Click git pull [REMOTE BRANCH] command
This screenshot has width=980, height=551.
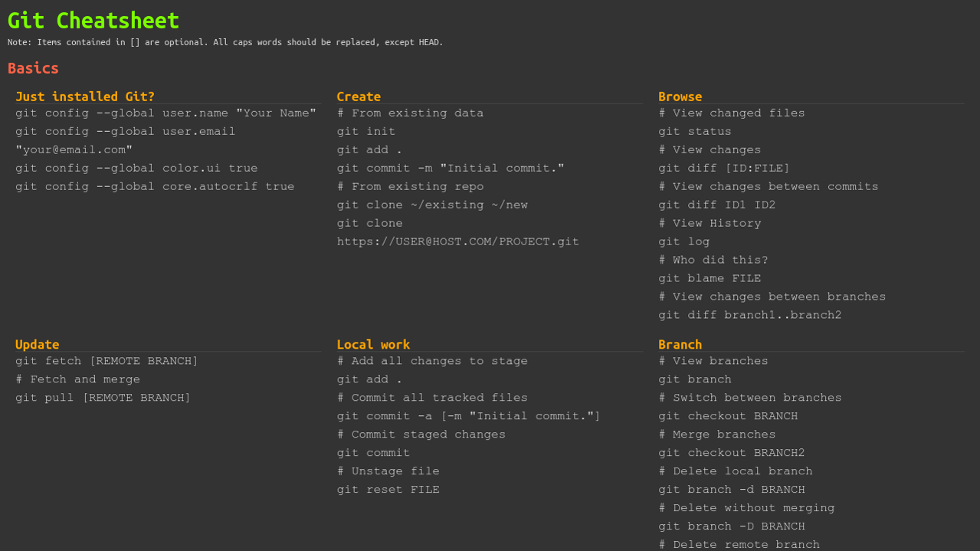click(103, 398)
